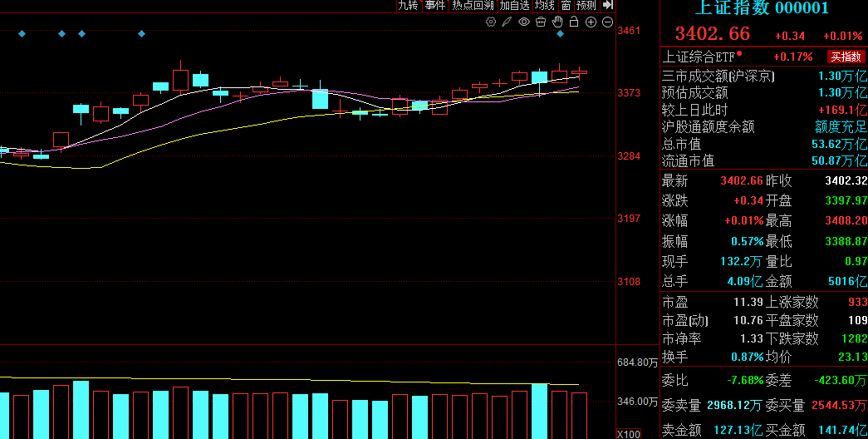Screen dimensions: 868x439
Task: Zoom in with the plus icon
Action: (x=591, y=22)
